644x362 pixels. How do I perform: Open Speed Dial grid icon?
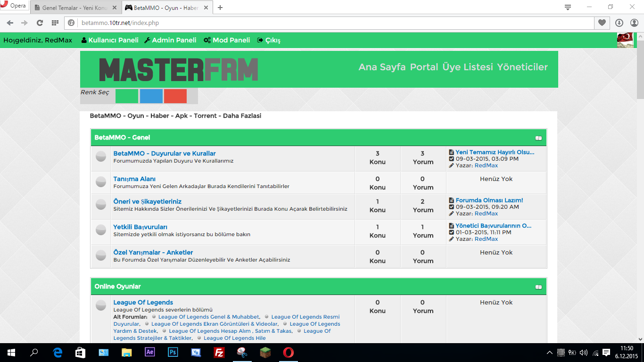[x=55, y=23]
